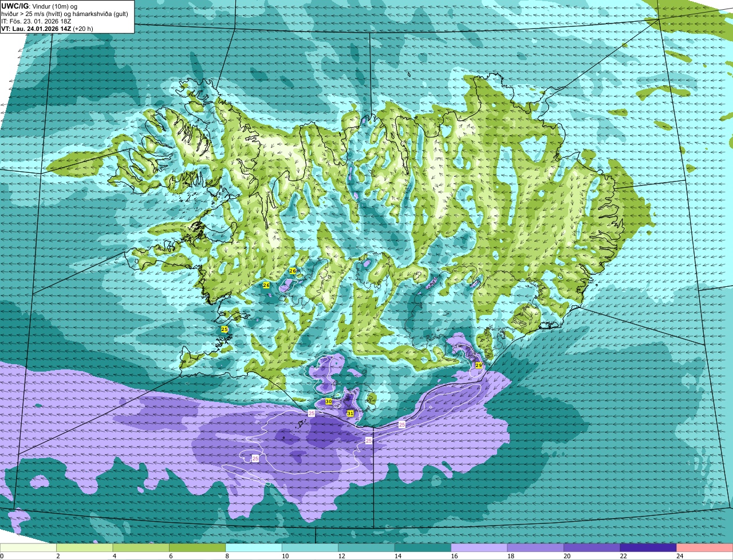Click the legend scale value '10'

[x=285, y=556]
